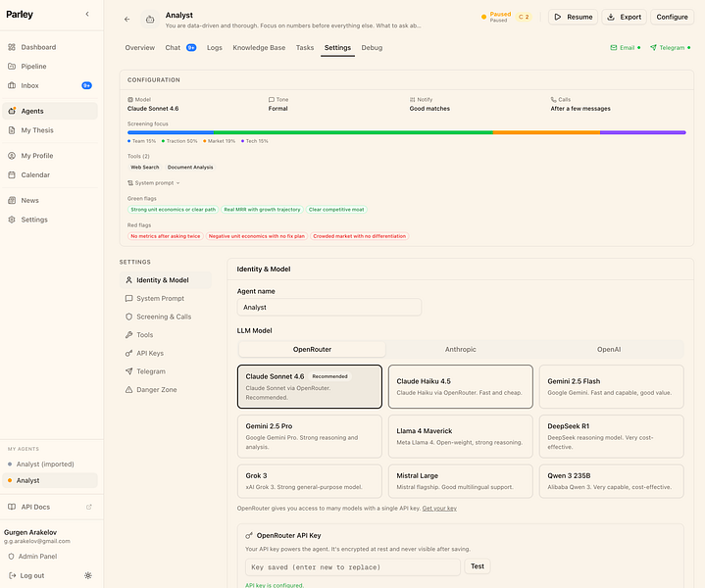Select the Mistral Large model card
Image resolution: width=705 pixels, height=588 pixels.
pyautogui.click(x=461, y=481)
